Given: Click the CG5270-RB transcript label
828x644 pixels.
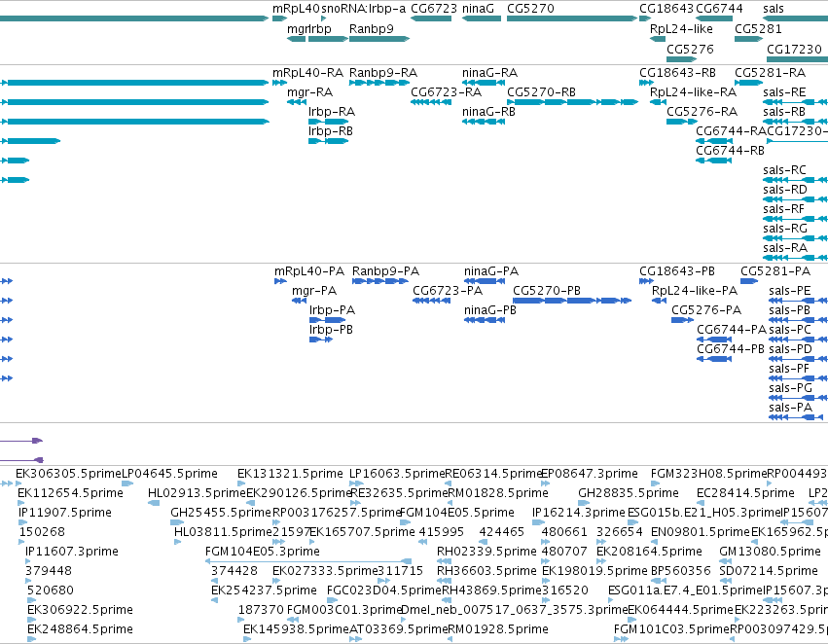Looking at the screenshot, I should coord(541,91).
